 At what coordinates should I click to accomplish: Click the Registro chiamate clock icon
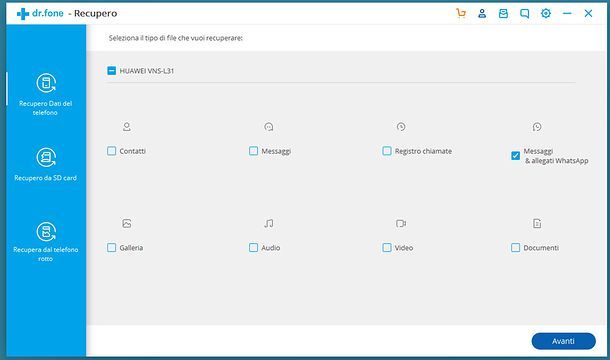(x=401, y=127)
